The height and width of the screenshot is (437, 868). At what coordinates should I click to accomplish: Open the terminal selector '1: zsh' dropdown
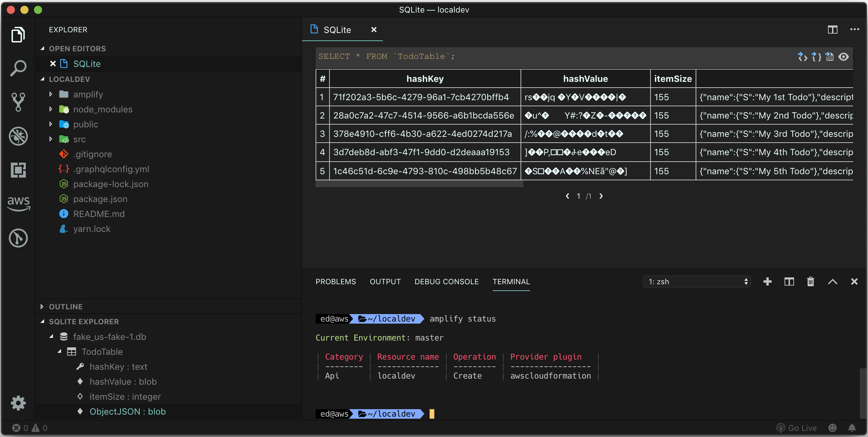697,281
